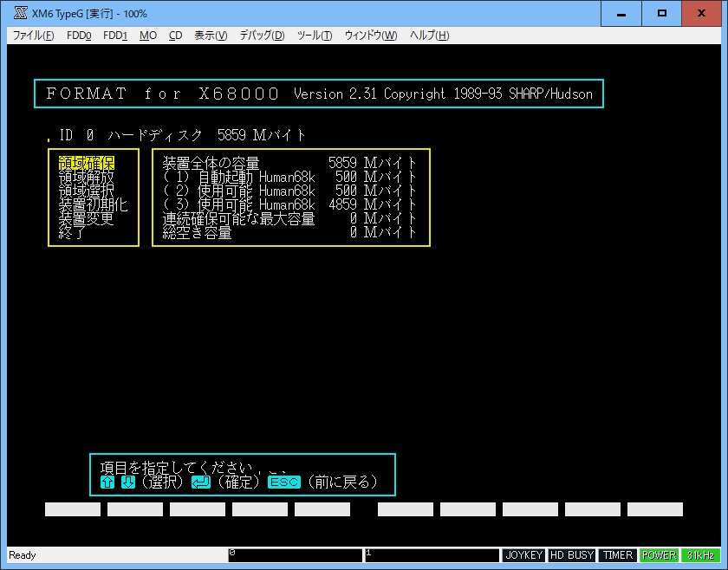728x570 pixels.
Task: Click the TIMER status indicator
Action: 617,555
